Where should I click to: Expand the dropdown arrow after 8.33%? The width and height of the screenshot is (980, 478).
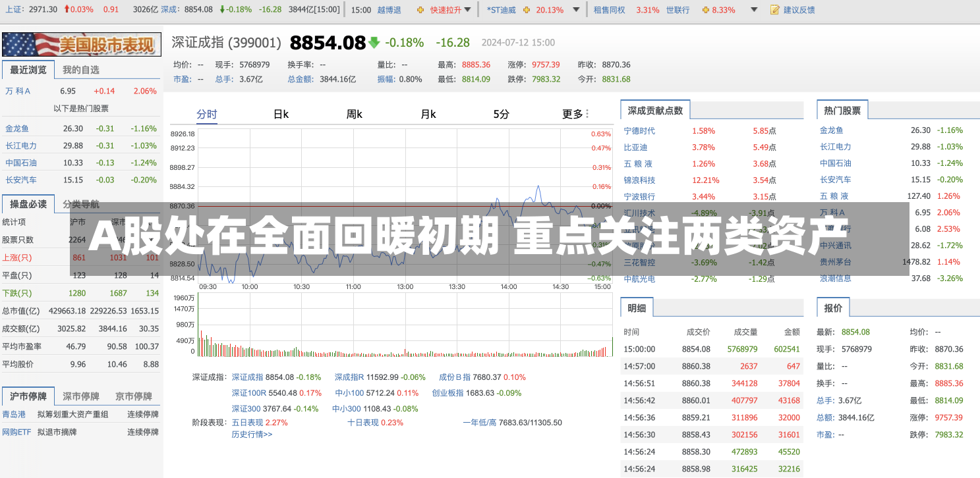click(x=755, y=10)
